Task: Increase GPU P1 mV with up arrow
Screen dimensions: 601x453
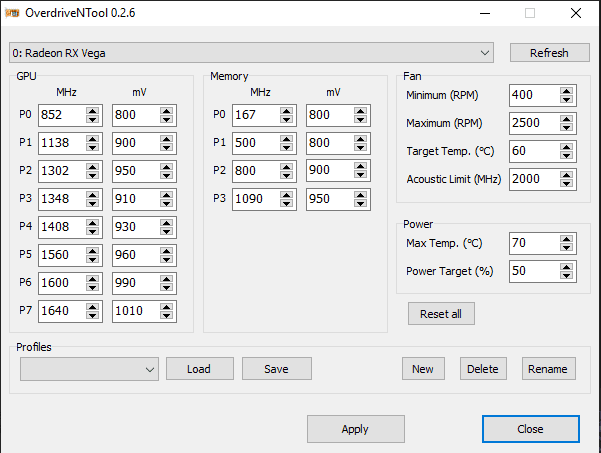Action: pyautogui.click(x=166, y=139)
